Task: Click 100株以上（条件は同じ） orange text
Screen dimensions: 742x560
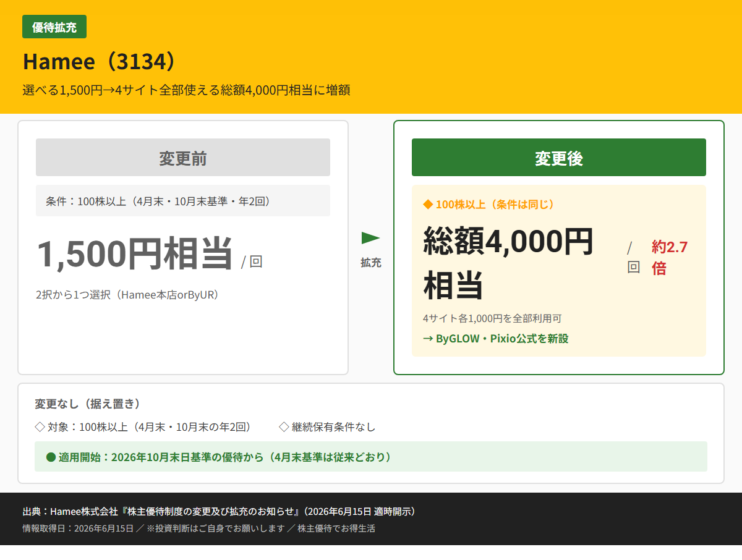Action: pyautogui.click(x=495, y=204)
